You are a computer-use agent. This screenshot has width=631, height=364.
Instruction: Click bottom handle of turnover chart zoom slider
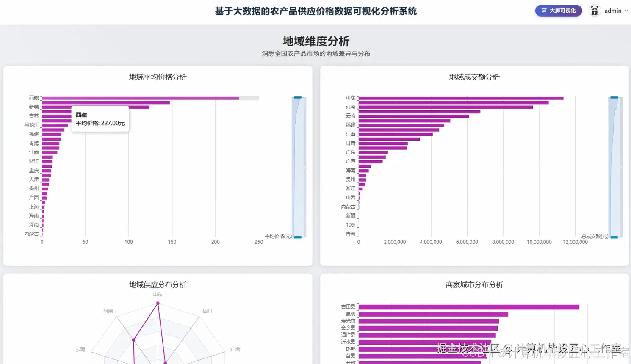click(614, 237)
